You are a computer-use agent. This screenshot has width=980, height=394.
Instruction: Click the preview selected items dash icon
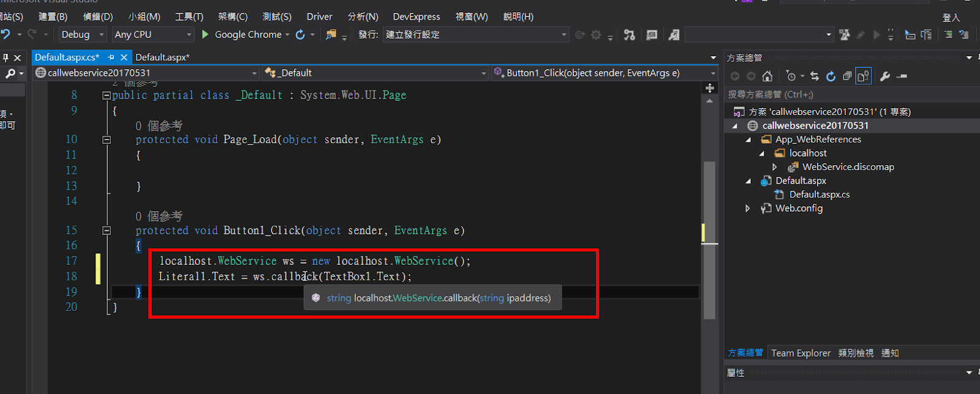[902, 76]
